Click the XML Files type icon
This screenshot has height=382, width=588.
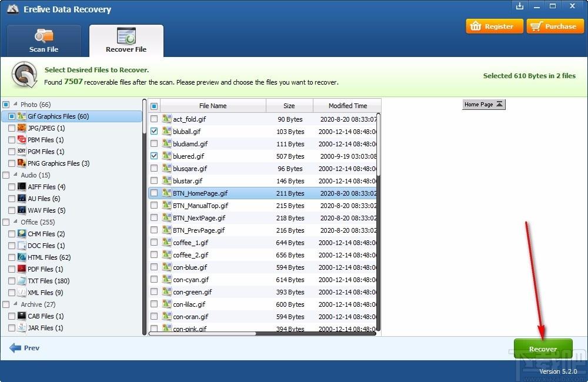pos(22,293)
